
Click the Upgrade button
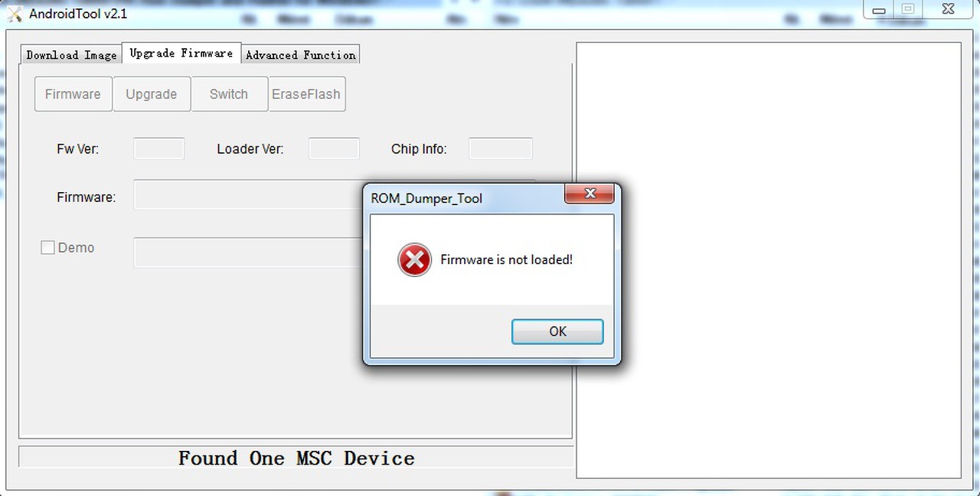152,94
